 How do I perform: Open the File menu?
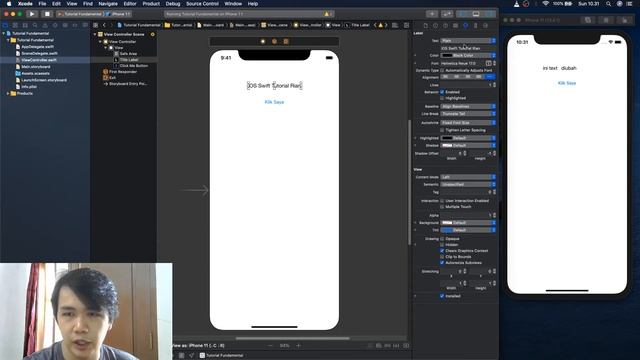click(x=42, y=4)
